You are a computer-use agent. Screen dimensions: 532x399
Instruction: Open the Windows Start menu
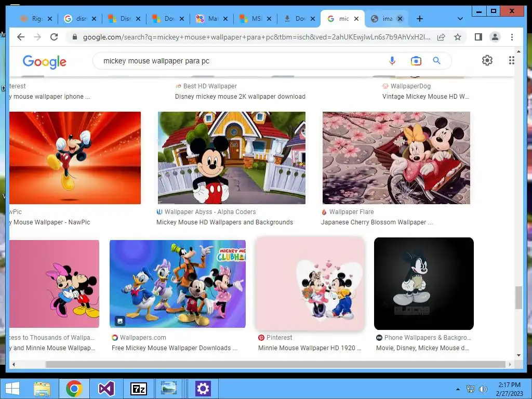coord(12,389)
